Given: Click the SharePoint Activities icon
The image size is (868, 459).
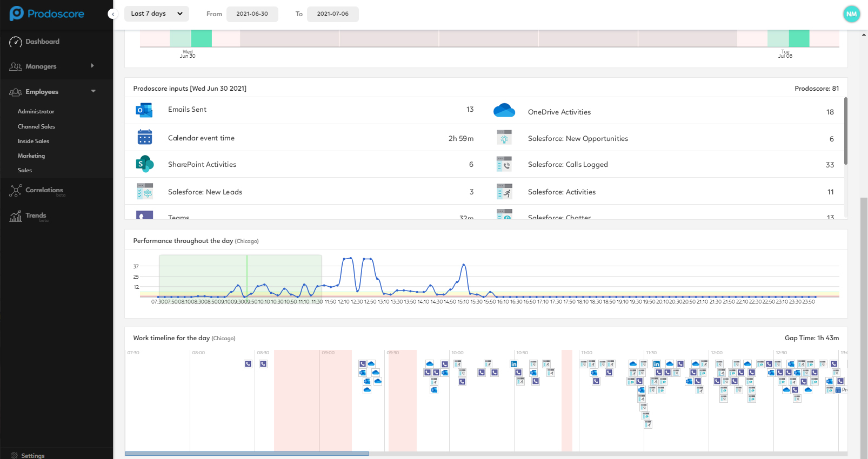Looking at the screenshot, I should (144, 164).
